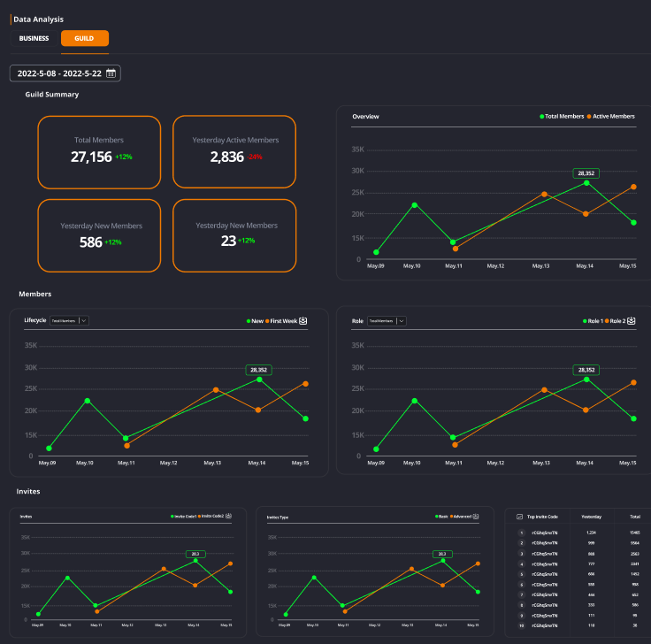Toggle Active Members series in Overview legend

pos(610,117)
